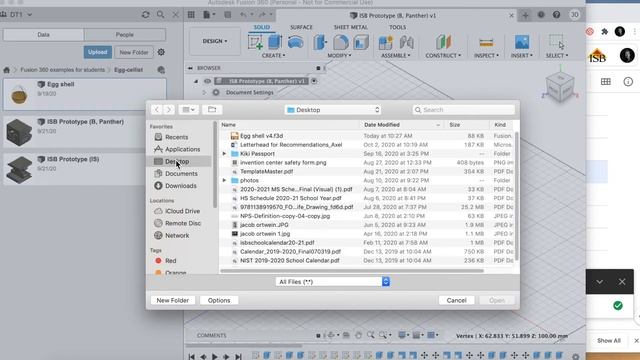Open new design tab plus icon
The image size is (640, 360).
click(x=525, y=16)
